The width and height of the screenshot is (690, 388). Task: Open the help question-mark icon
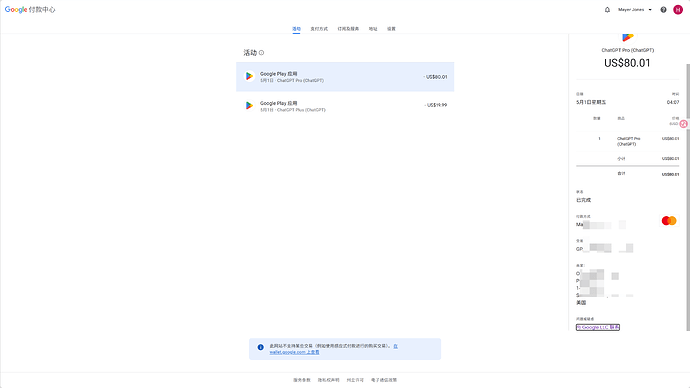(x=663, y=10)
